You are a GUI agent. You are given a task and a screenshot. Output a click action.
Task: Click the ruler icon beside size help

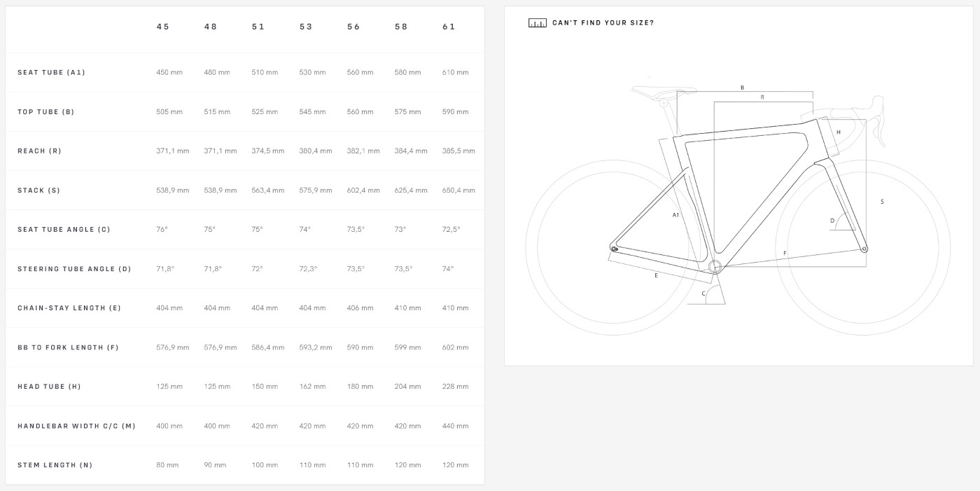click(x=537, y=23)
